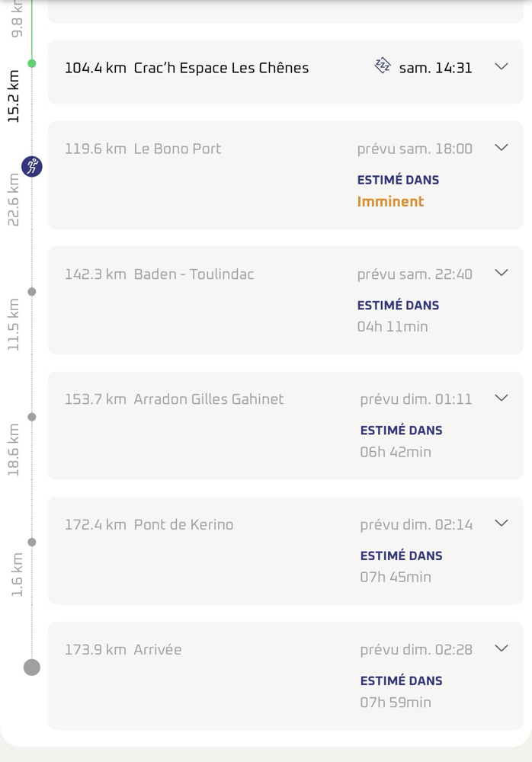Select the green Crac'h timeline dot
This screenshot has width=532, height=762.
click(x=31, y=64)
